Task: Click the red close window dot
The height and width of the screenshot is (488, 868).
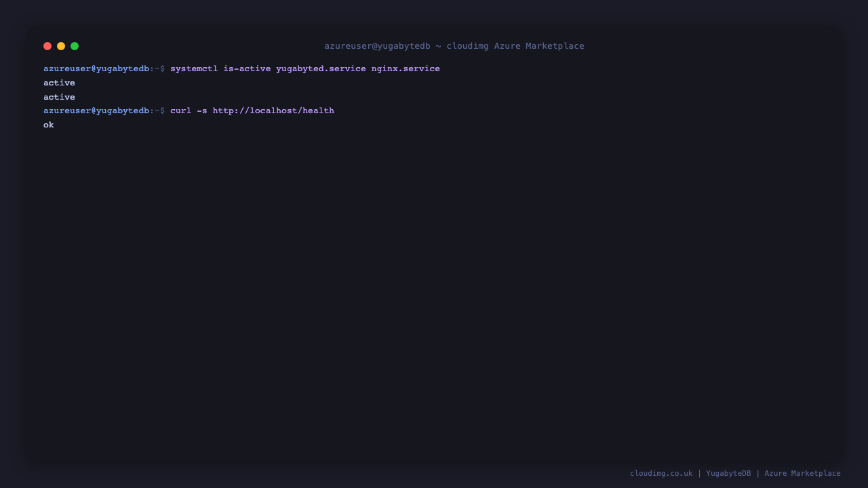Action: pyautogui.click(x=47, y=46)
